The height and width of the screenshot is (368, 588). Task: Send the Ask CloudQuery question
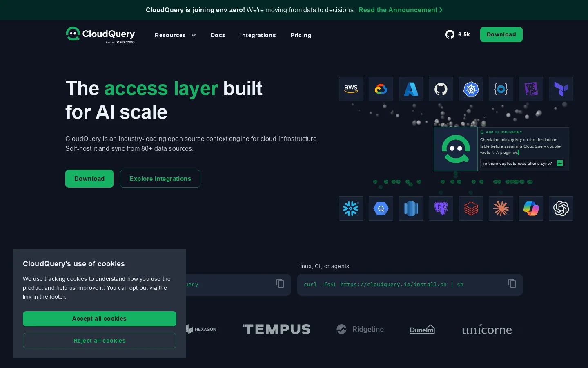(x=560, y=164)
